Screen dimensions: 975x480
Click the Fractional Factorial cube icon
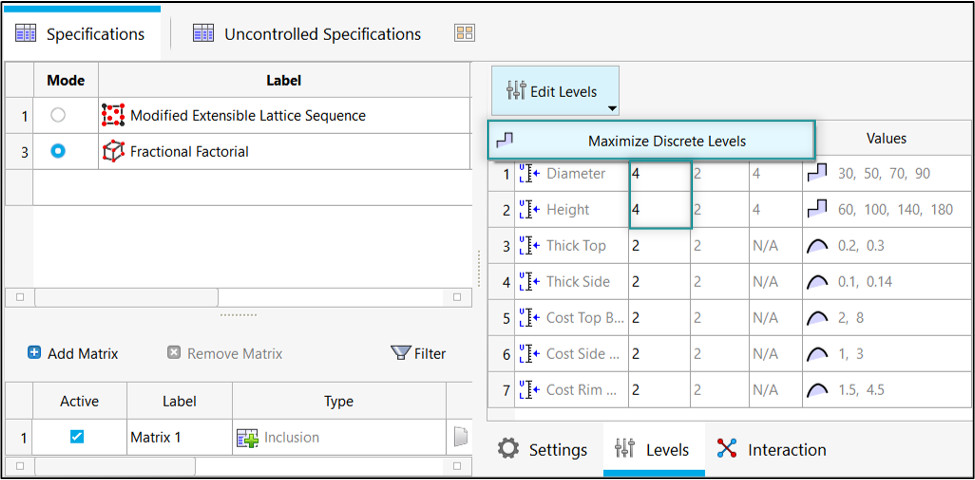point(113,152)
